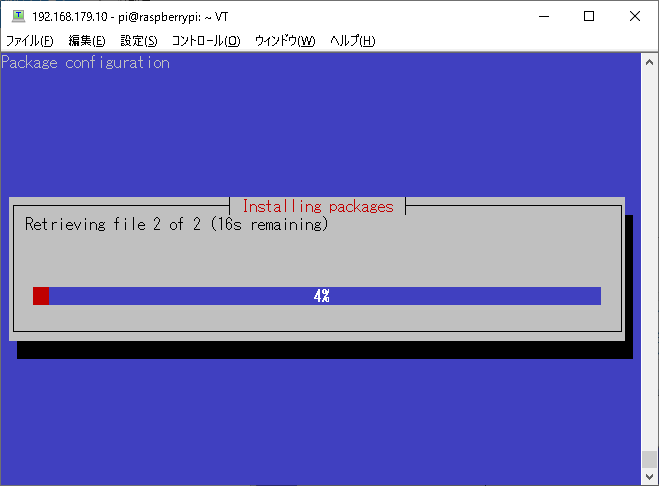This screenshot has width=659, height=486.
Task: Click the red filled part of progress bar
Action: (x=41, y=296)
